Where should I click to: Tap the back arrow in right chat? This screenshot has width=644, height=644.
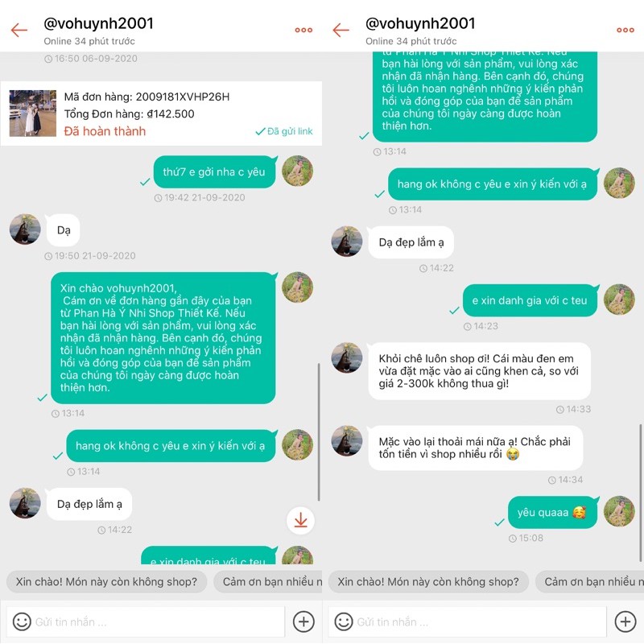(341, 30)
